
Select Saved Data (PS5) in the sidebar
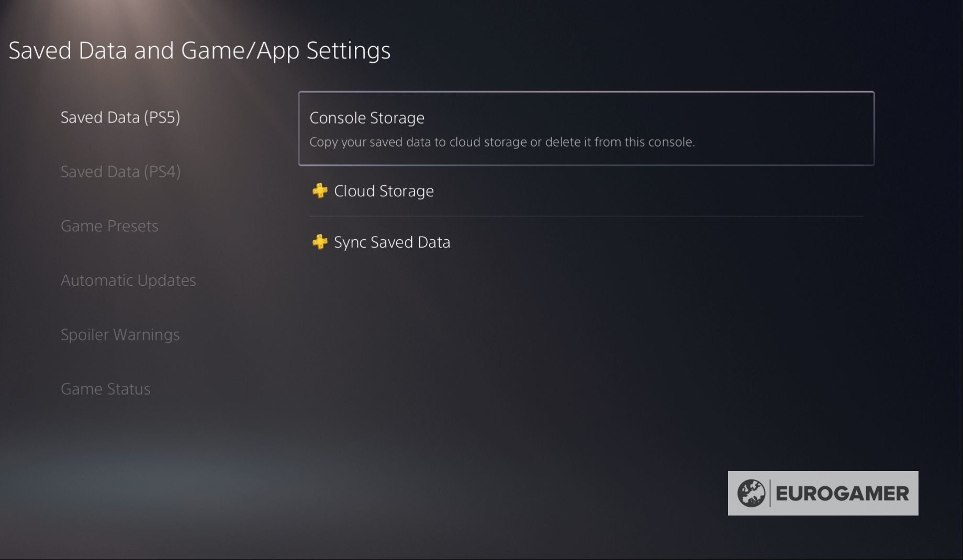click(120, 117)
